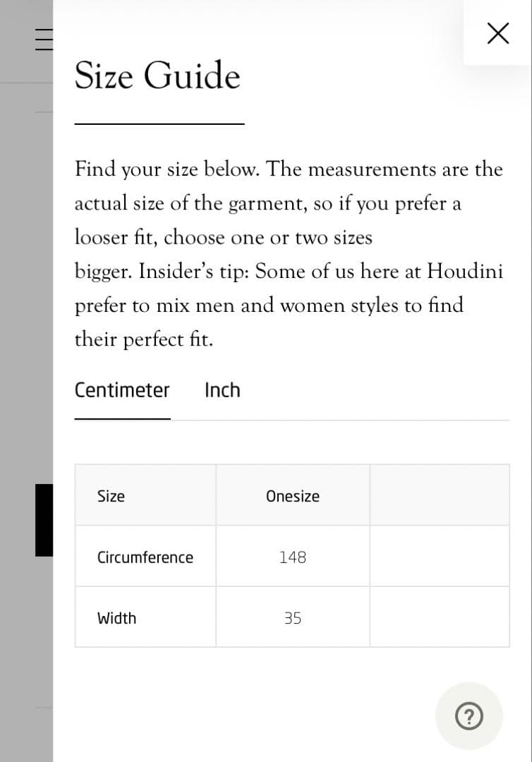Screen dimensions: 532x762
Task: Click the black button behind the overlay
Action: 44,520
